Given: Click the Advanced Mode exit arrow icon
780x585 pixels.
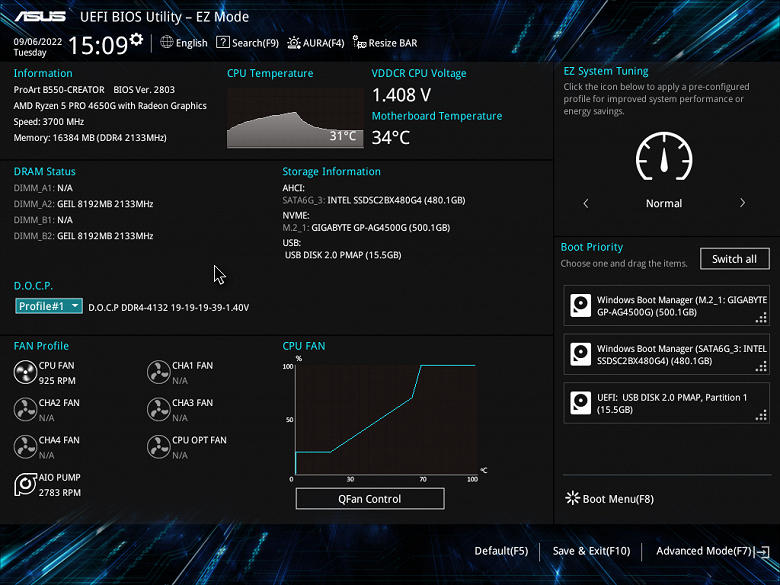Looking at the screenshot, I should 762,552.
